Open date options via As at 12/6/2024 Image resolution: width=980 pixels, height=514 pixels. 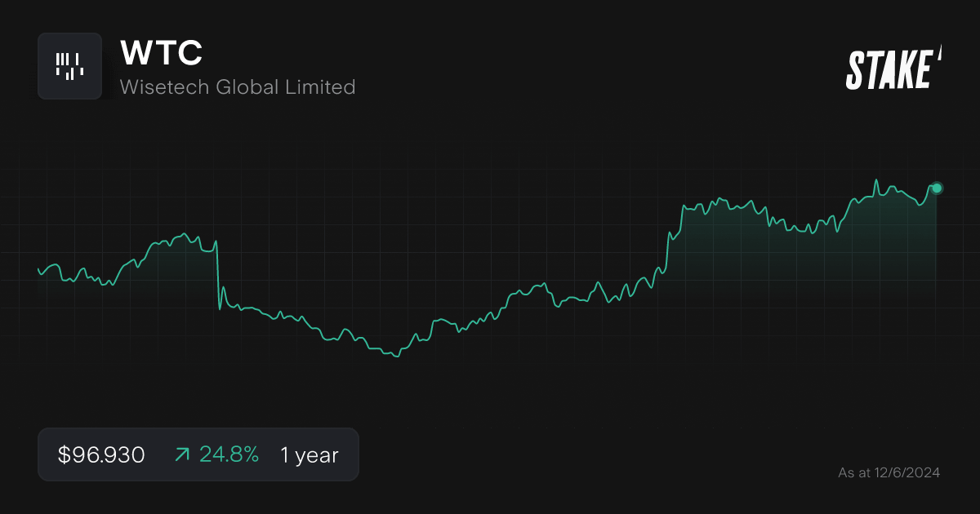point(889,472)
